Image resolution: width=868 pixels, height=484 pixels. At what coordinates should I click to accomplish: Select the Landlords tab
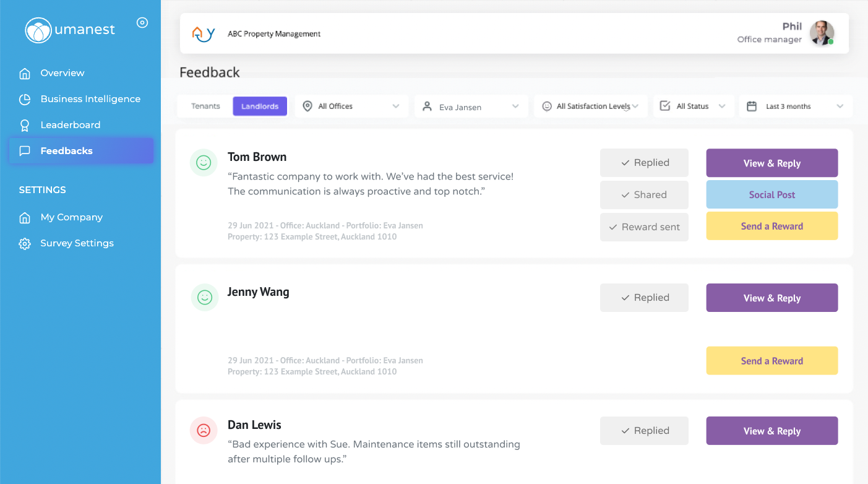tap(259, 106)
